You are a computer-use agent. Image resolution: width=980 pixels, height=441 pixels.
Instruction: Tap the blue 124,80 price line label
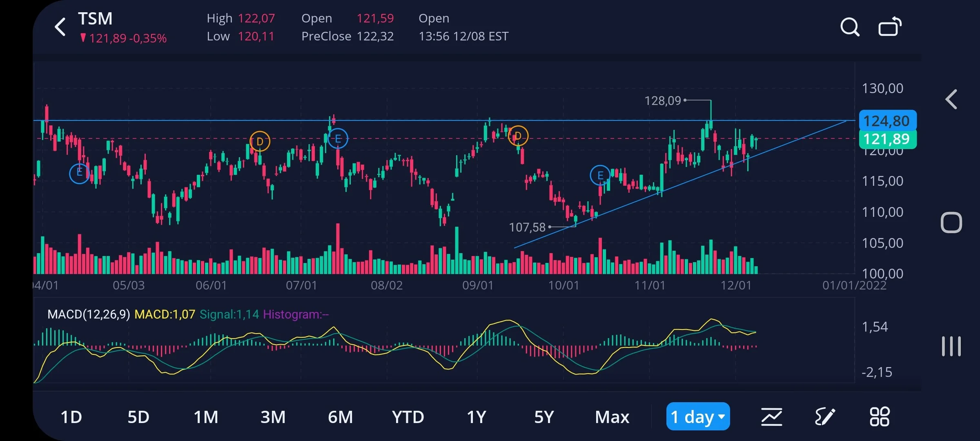tap(888, 121)
